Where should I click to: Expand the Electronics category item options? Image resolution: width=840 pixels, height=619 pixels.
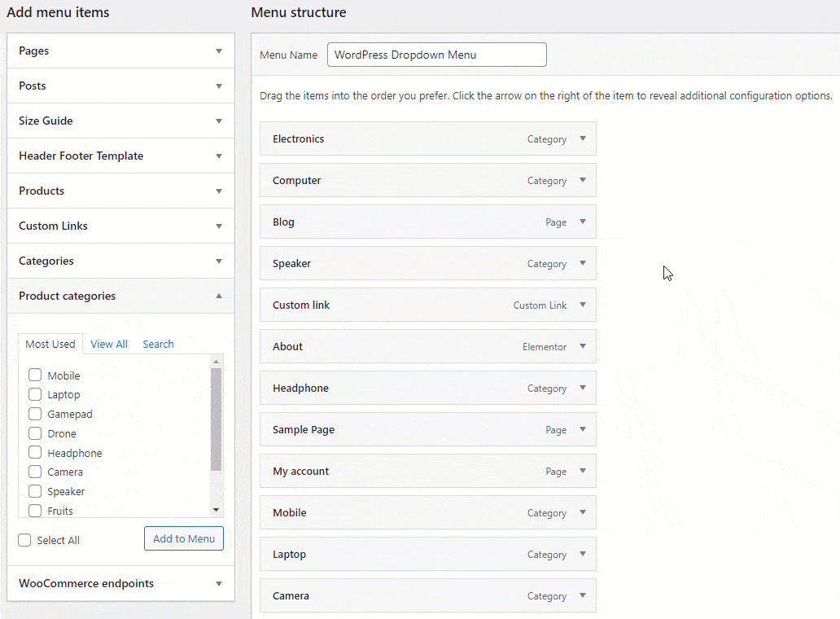pyautogui.click(x=583, y=138)
